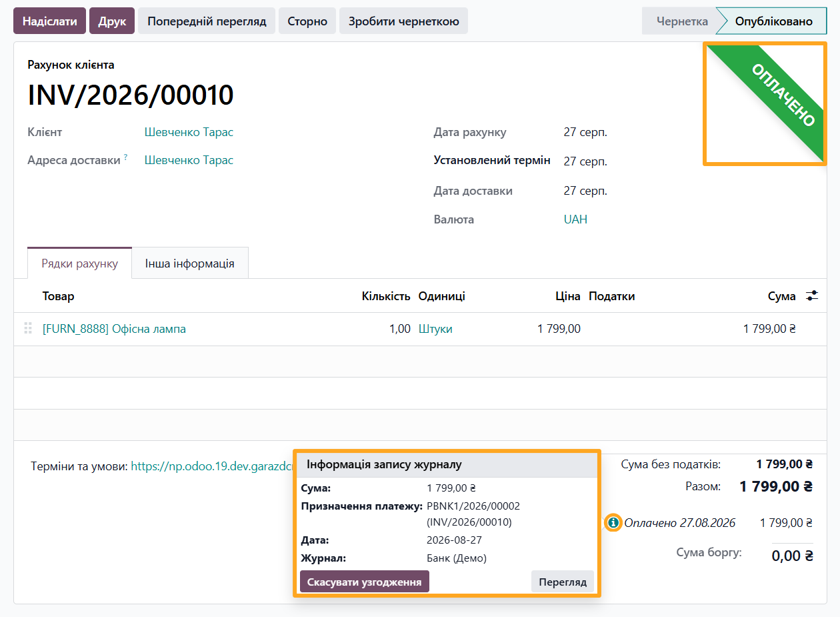Image resolution: width=840 pixels, height=617 pixels.
Task: Click the Сума column header
Action: coord(782,296)
